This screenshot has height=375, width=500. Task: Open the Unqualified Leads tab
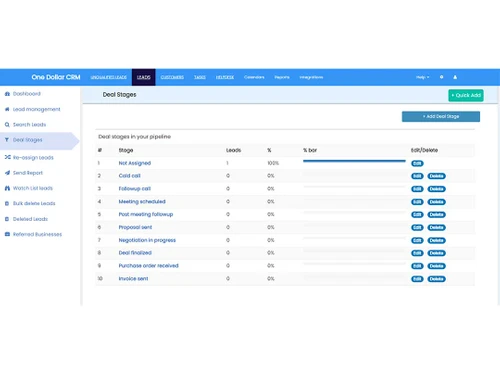[x=109, y=77]
